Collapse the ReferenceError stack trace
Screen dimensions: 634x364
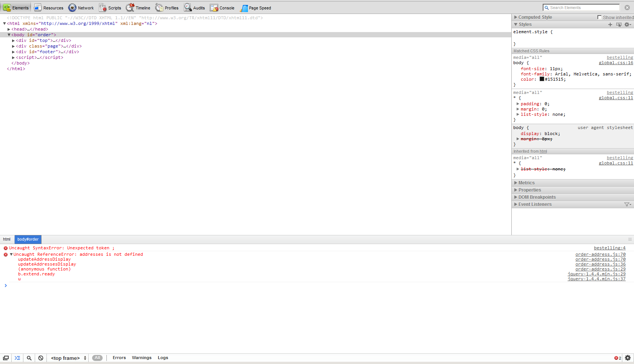[11, 254]
